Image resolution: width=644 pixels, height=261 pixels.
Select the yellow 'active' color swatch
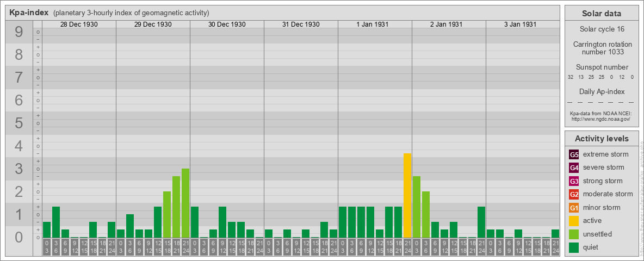click(x=574, y=221)
